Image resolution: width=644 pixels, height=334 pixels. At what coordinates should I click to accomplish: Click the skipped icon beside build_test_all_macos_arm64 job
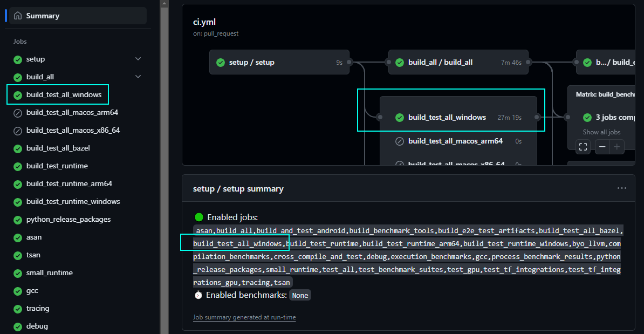point(18,113)
